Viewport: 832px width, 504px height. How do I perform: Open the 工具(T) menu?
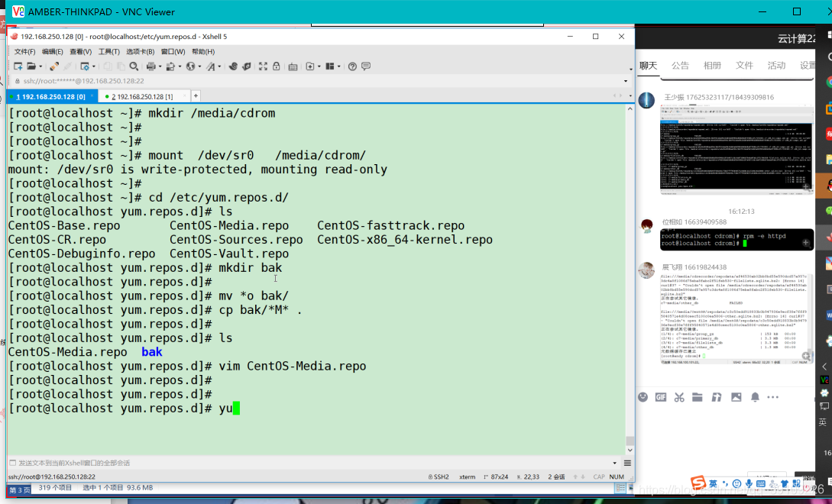point(108,51)
